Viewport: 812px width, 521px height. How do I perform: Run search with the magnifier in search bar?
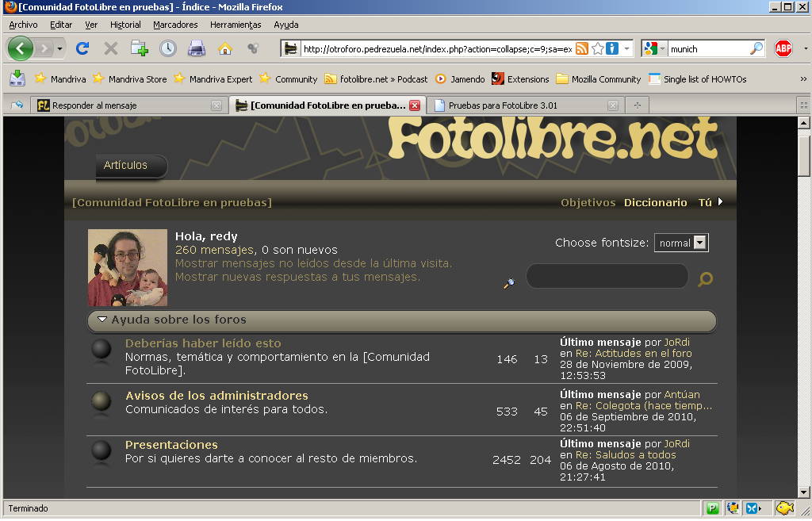point(756,48)
